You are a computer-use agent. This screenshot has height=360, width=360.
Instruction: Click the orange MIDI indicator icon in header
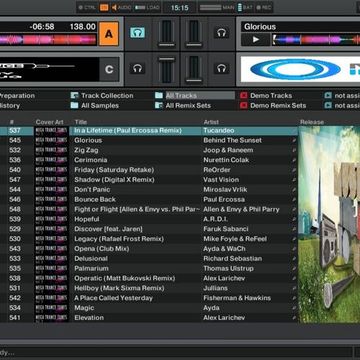click(104, 7)
